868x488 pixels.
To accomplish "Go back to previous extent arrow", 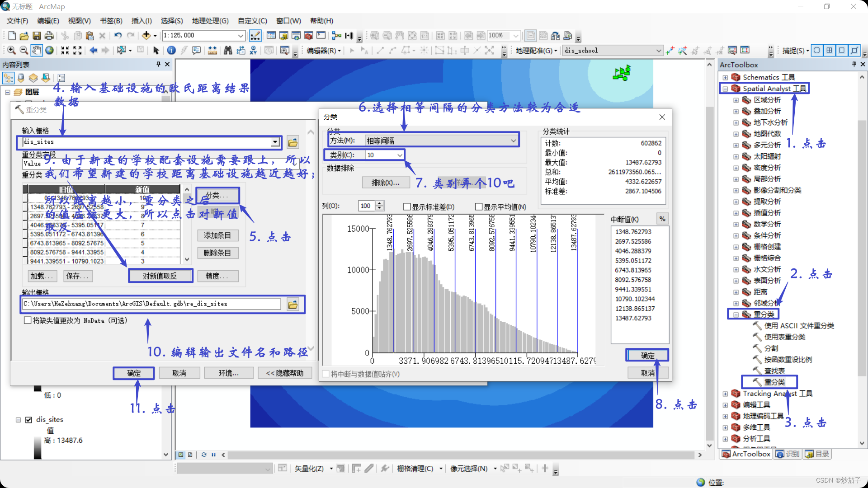I will pyautogui.click(x=93, y=50).
